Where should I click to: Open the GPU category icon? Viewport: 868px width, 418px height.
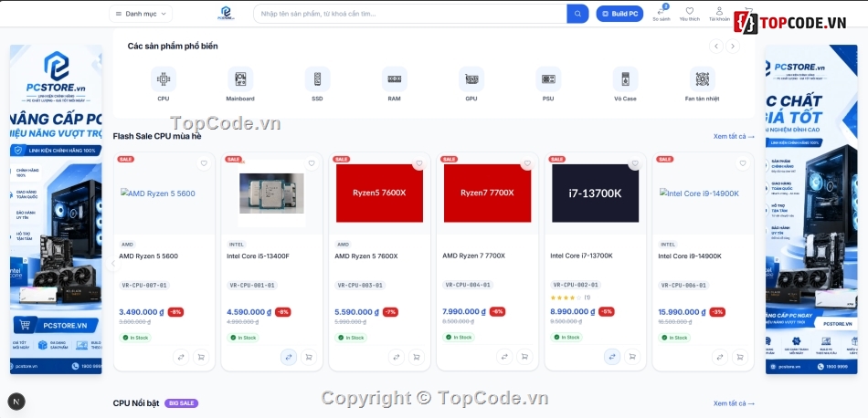[x=471, y=79]
